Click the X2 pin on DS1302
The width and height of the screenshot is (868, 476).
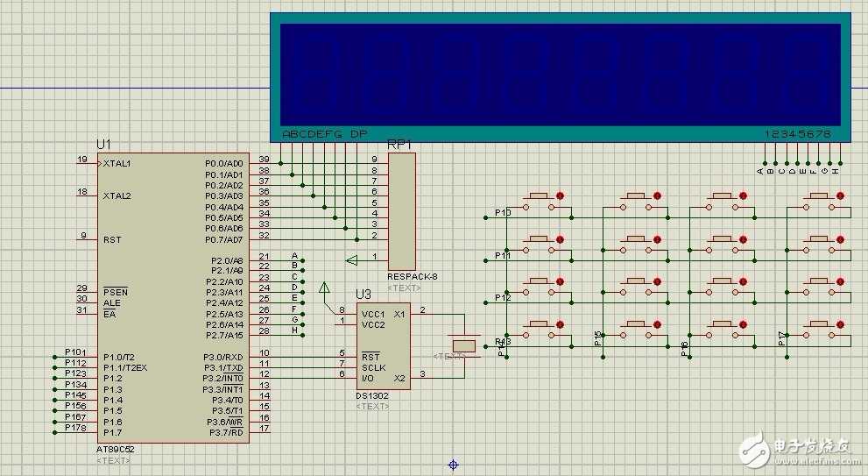click(399, 379)
